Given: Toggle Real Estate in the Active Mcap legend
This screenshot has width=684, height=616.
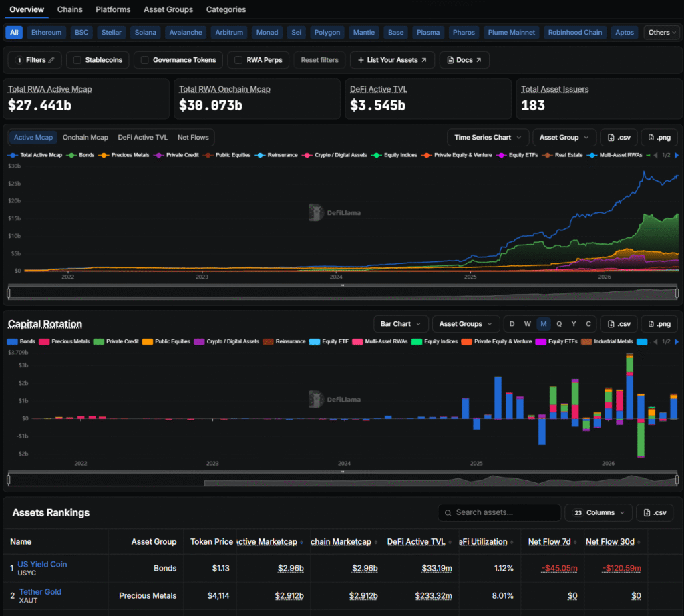Looking at the screenshot, I should pyautogui.click(x=563, y=155).
